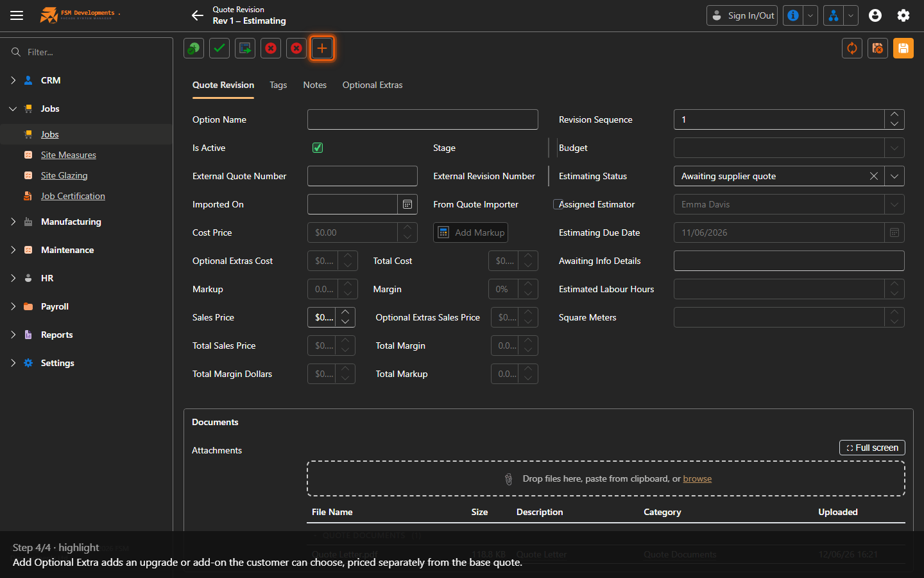Click the FSM Developments logo

pos(80,15)
